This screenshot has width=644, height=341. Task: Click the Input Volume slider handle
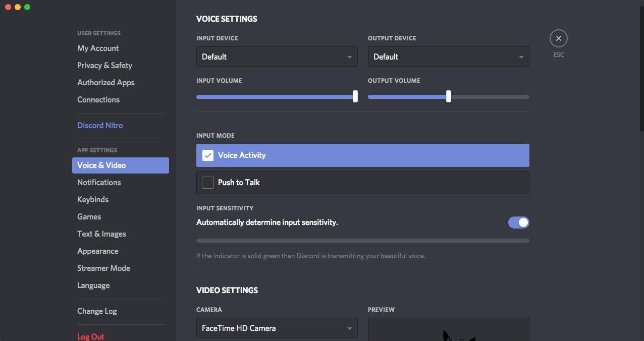[355, 97]
